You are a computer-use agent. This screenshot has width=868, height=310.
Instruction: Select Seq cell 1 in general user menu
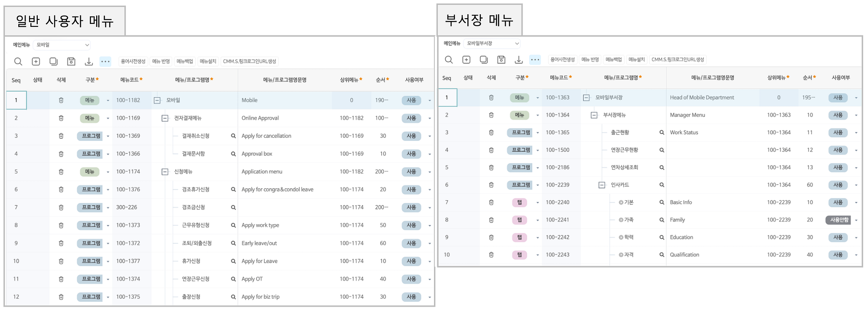[16, 100]
